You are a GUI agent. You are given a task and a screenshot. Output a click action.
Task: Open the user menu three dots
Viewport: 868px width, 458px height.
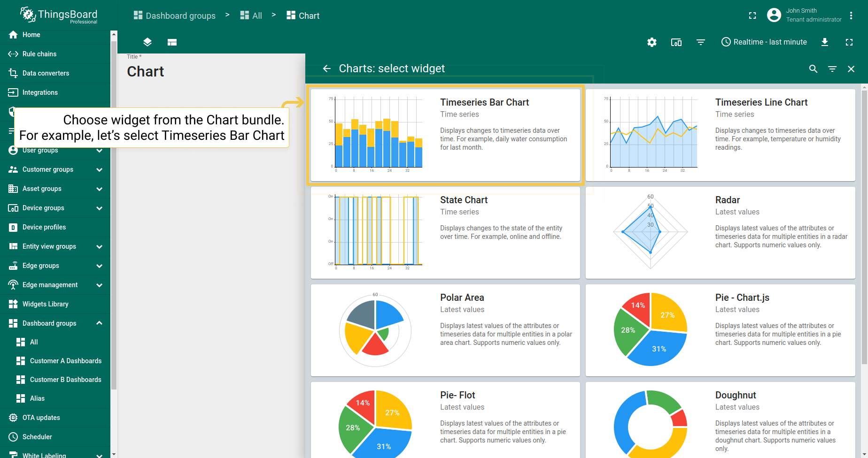pyautogui.click(x=851, y=15)
